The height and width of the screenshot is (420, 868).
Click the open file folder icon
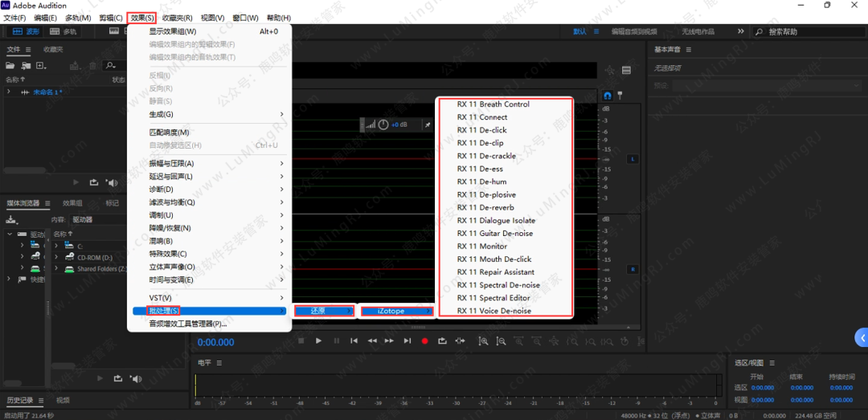[11, 65]
